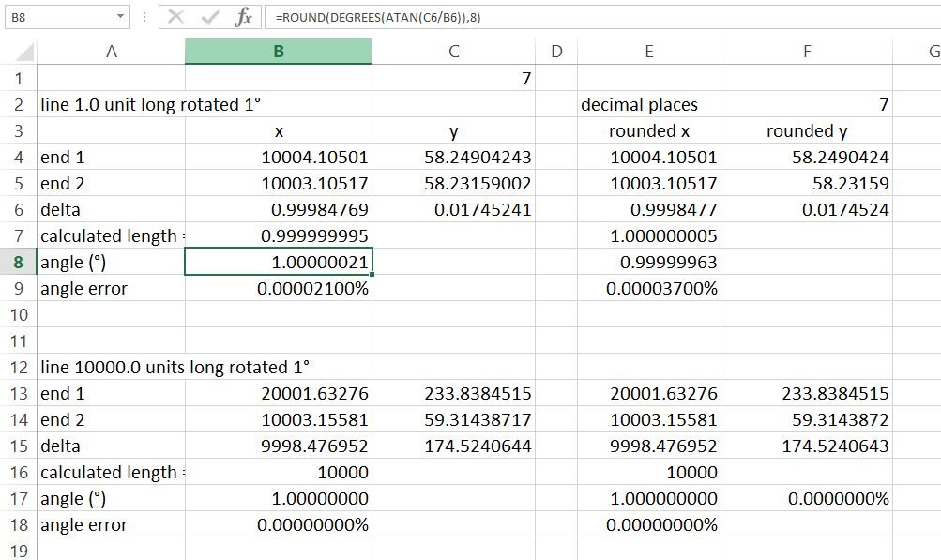Click inside the Name Box showing B8
The width and height of the screenshot is (941, 560).
pyautogui.click(x=60, y=17)
